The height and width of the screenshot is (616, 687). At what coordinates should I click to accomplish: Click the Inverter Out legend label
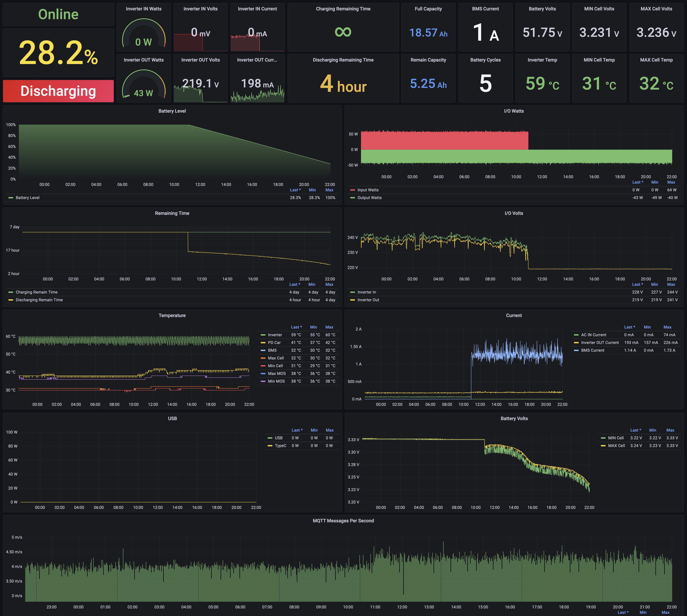click(368, 300)
